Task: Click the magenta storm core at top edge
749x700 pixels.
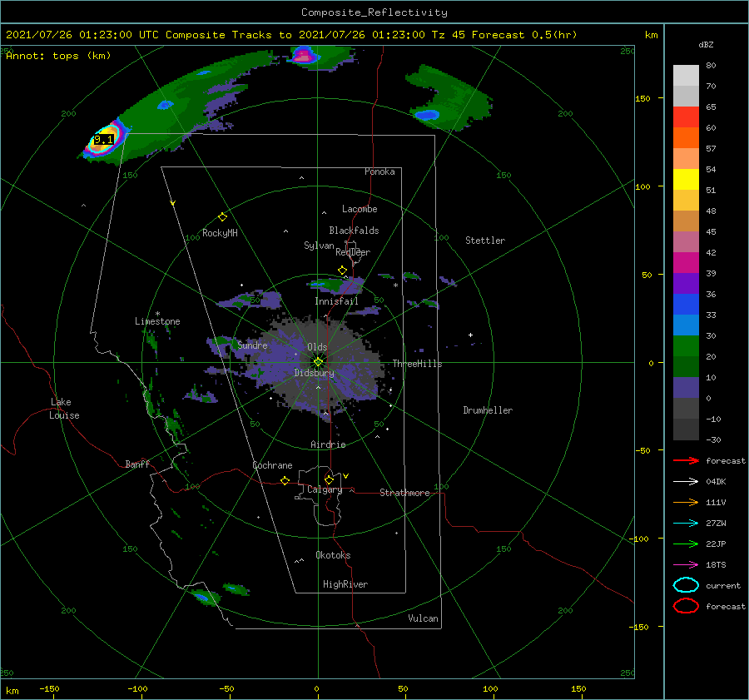Action: [303, 57]
